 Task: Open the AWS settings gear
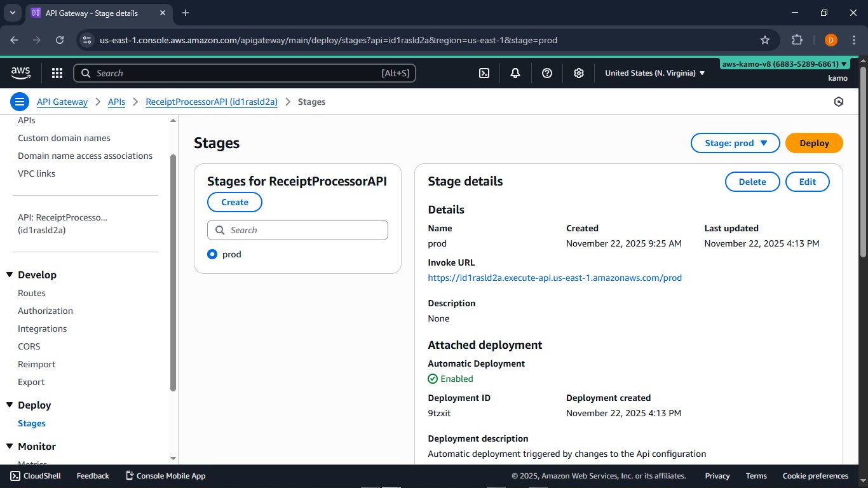(579, 73)
